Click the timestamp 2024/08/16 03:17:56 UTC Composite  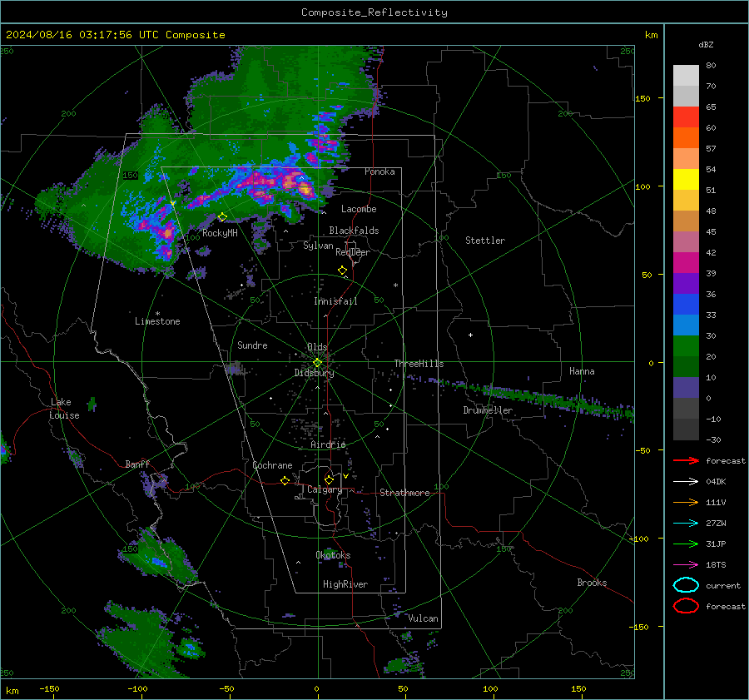point(115,35)
